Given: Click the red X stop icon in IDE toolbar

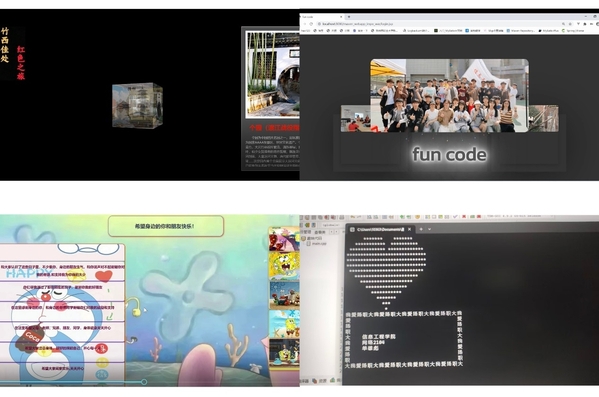Looking at the screenshot, I should coord(464,217).
